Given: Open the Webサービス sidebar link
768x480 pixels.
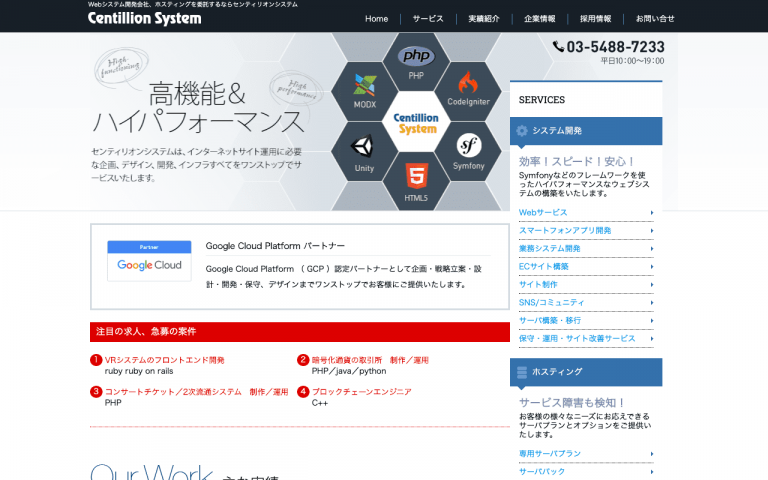Looking at the screenshot, I should [543, 213].
